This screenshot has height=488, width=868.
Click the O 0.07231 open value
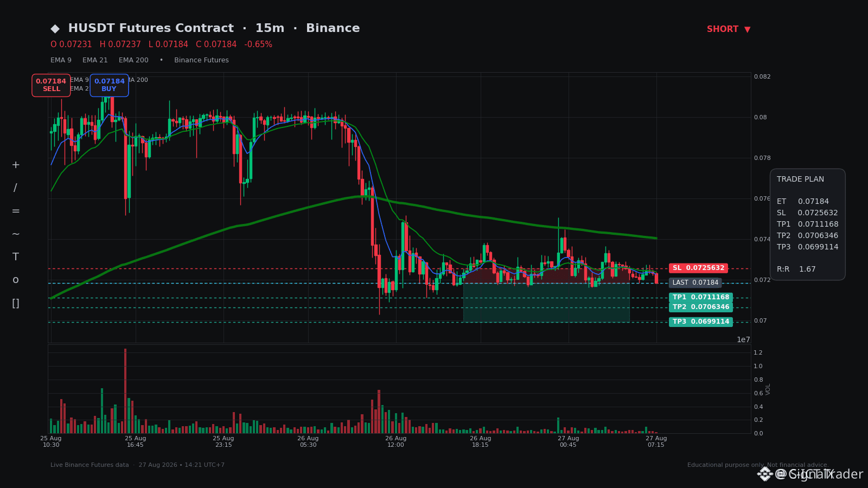[71, 44]
